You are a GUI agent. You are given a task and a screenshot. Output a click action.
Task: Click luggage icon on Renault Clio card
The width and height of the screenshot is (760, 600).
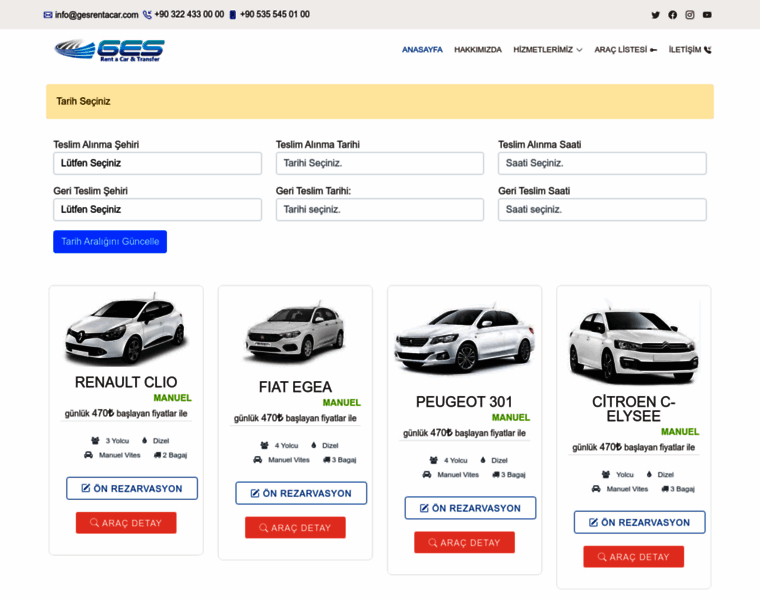(x=157, y=455)
